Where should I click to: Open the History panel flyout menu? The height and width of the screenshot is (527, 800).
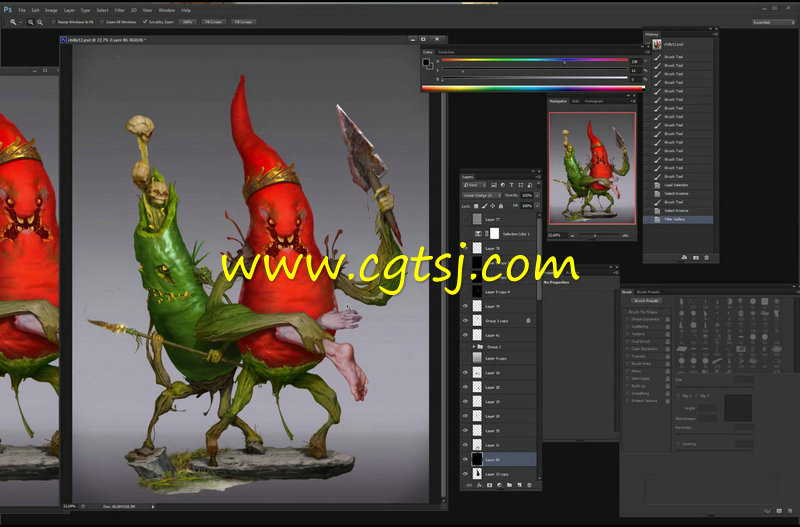714,34
